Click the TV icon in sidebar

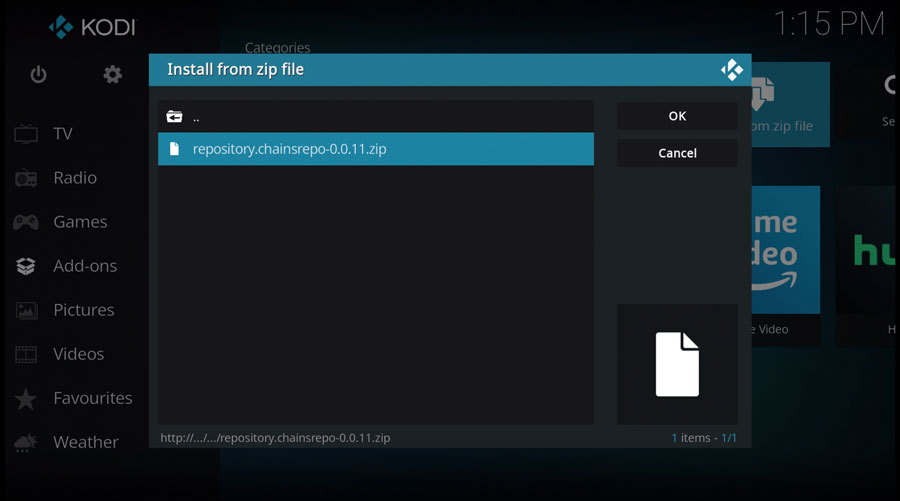coord(26,134)
